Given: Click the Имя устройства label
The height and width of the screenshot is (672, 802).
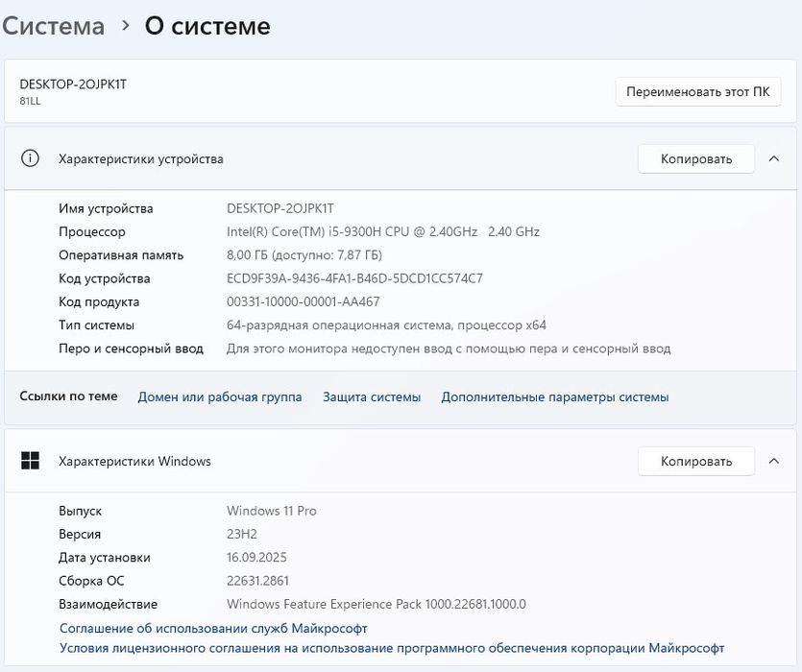Looking at the screenshot, I should tap(106, 208).
